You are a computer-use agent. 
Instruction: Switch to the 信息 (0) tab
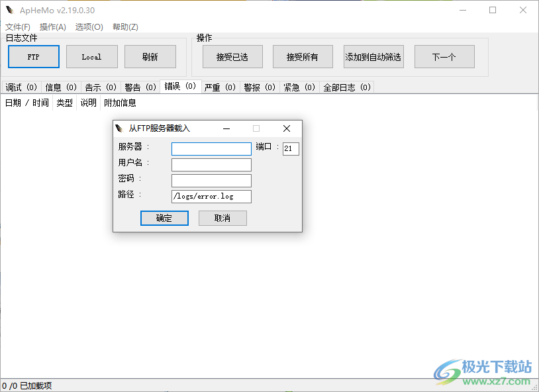tap(61, 87)
